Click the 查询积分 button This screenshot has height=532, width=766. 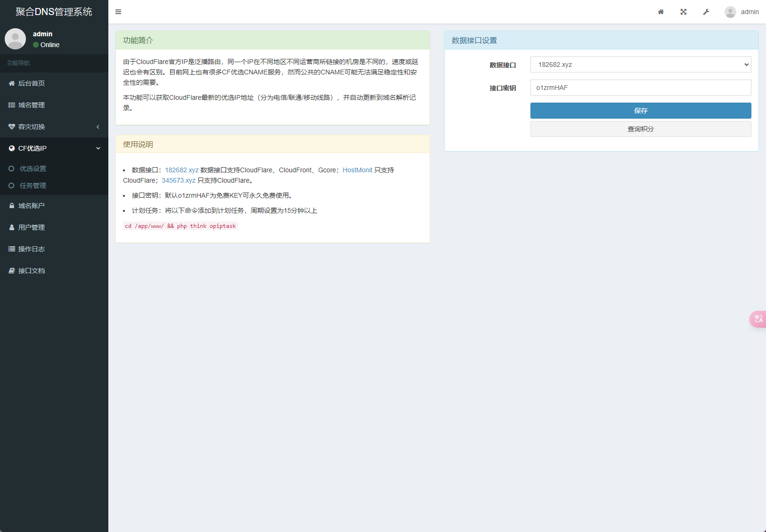click(641, 129)
